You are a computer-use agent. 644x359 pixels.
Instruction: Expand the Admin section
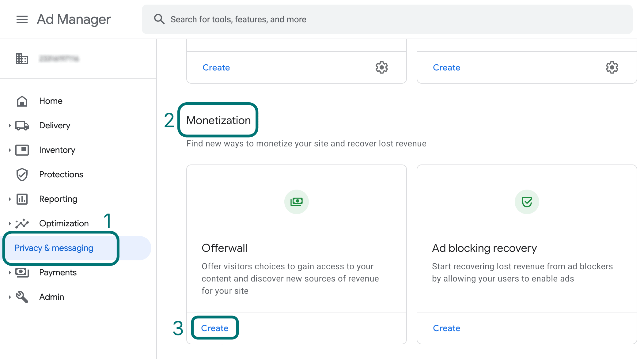9,297
